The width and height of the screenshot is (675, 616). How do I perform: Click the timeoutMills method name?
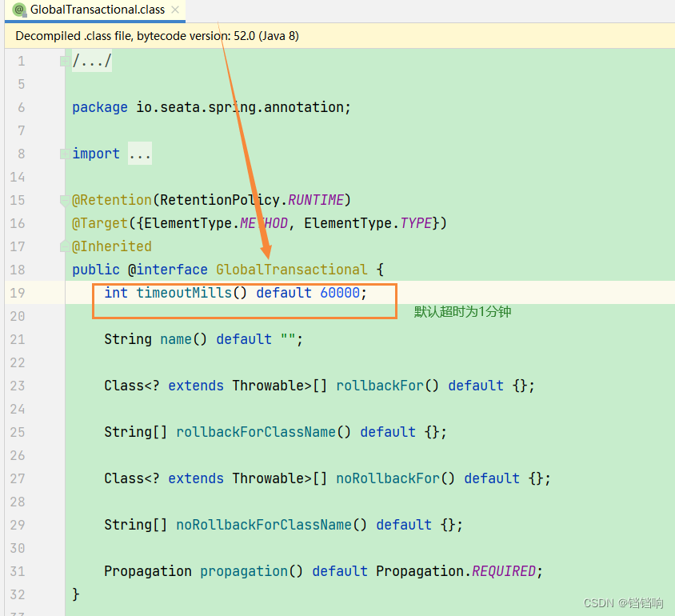[184, 293]
